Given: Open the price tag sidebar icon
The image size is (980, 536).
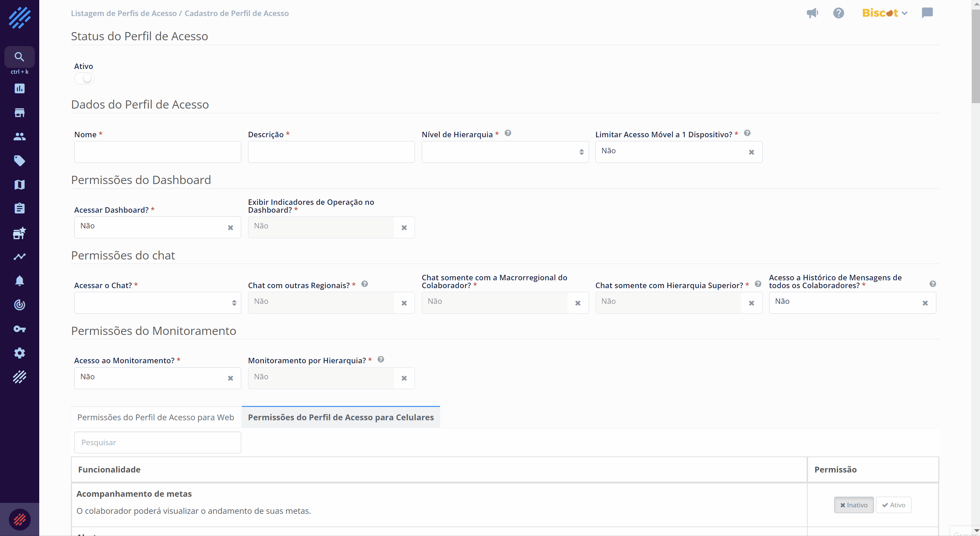Looking at the screenshot, I should (19, 161).
